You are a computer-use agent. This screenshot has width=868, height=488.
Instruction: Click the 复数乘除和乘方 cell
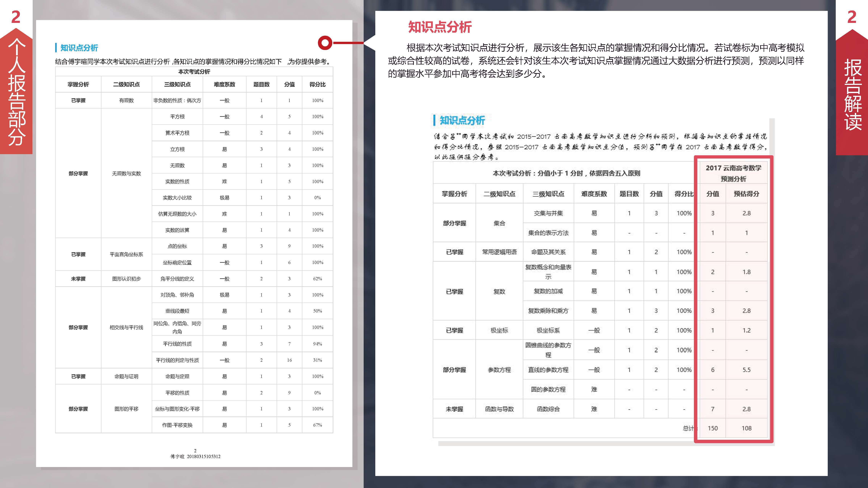point(548,311)
